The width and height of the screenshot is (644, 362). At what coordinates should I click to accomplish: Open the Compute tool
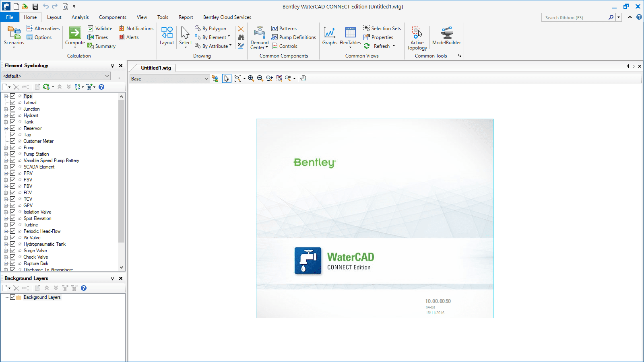click(75, 36)
